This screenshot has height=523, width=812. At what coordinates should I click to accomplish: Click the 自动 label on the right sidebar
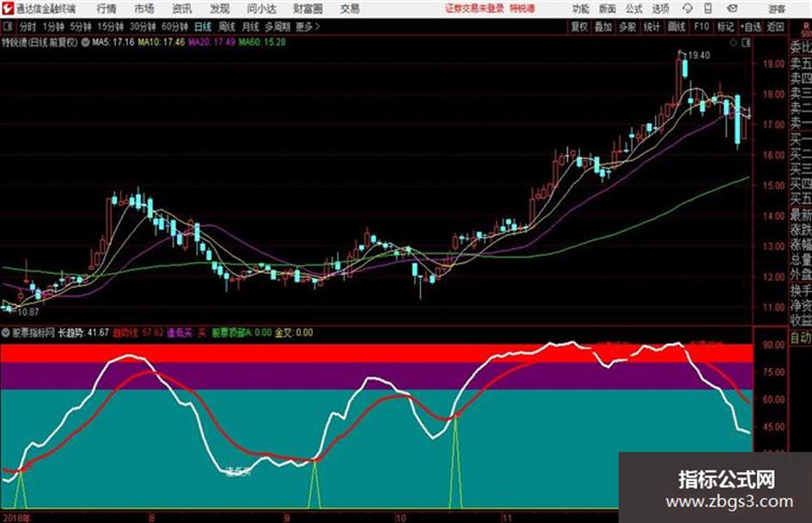point(801,338)
